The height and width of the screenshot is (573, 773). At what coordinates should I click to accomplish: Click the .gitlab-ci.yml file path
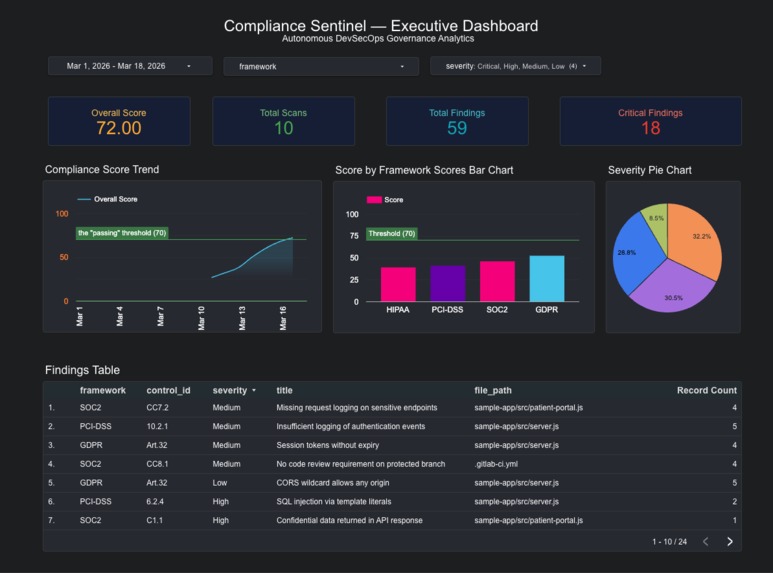[x=496, y=464]
